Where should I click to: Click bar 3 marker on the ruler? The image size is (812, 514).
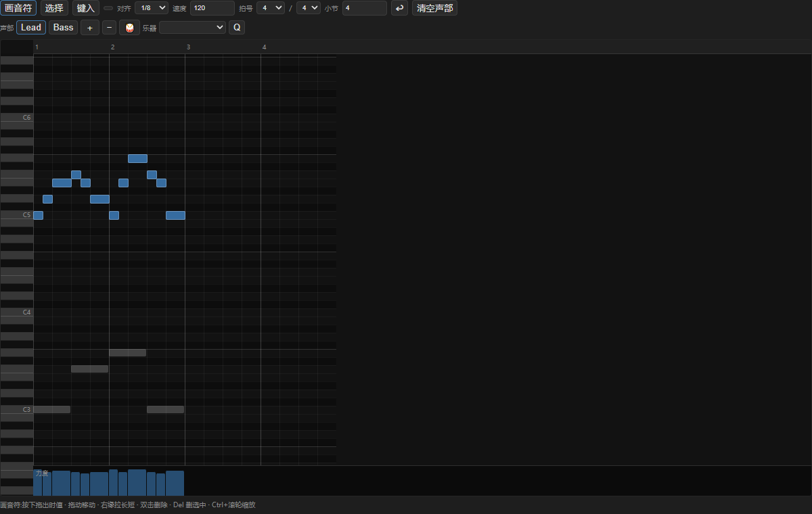(188, 47)
